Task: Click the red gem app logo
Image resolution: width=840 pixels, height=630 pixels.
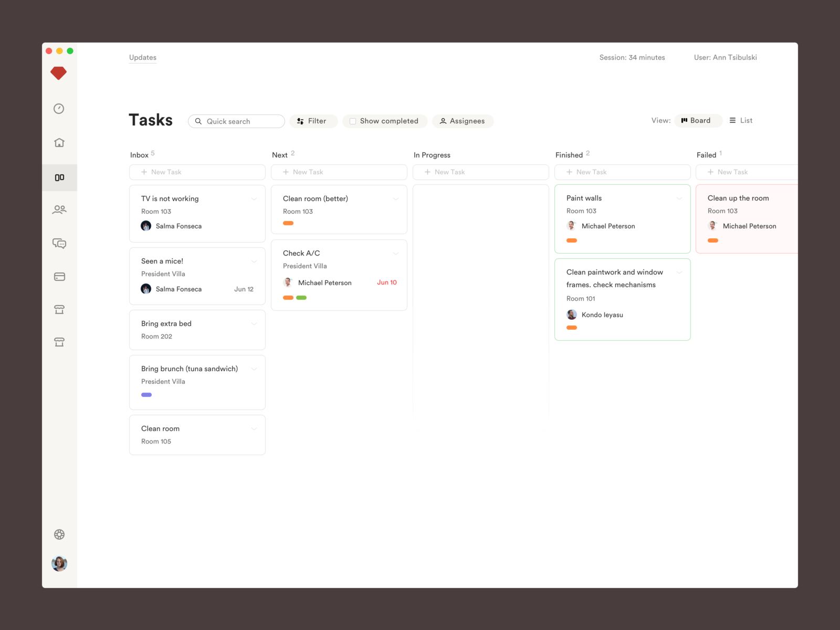Action: coord(58,73)
